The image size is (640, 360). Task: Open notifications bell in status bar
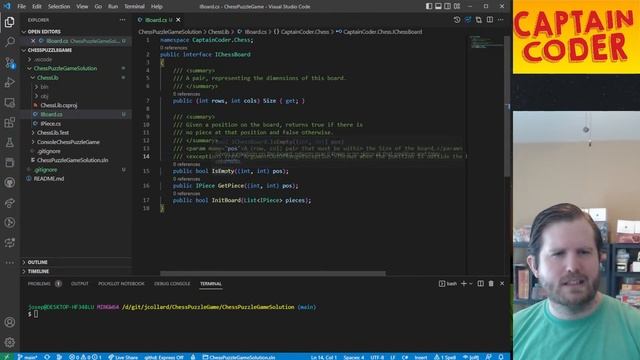[501, 357]
